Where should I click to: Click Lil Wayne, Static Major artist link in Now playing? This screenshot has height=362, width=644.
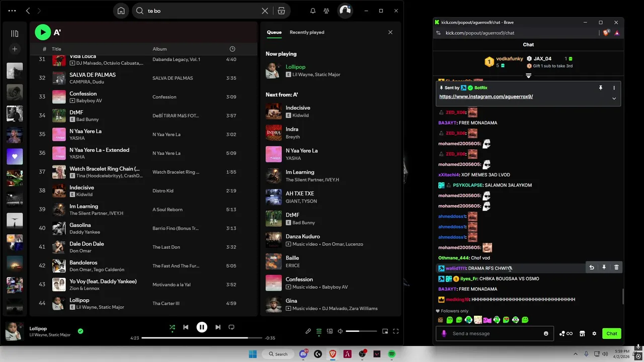coord(316,74)
